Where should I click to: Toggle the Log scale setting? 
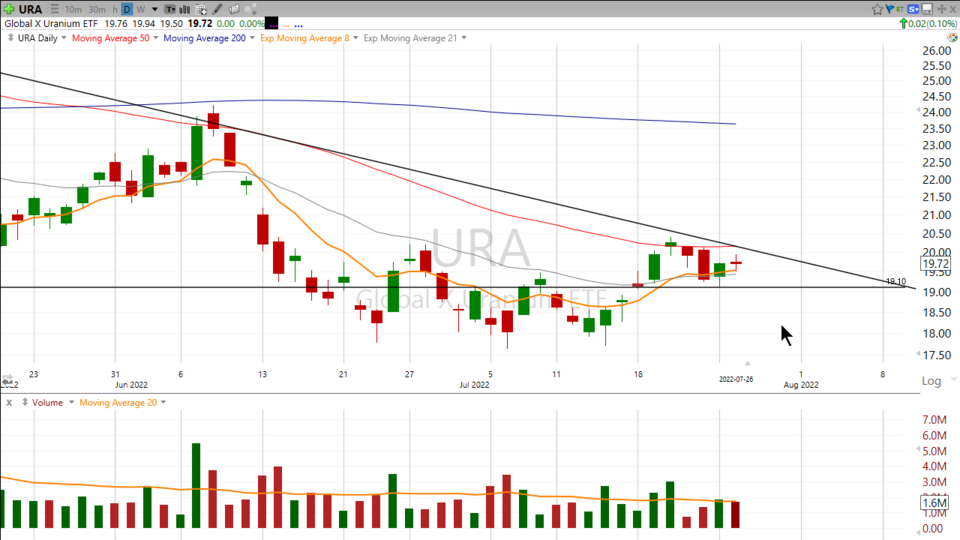coord(931,381)
